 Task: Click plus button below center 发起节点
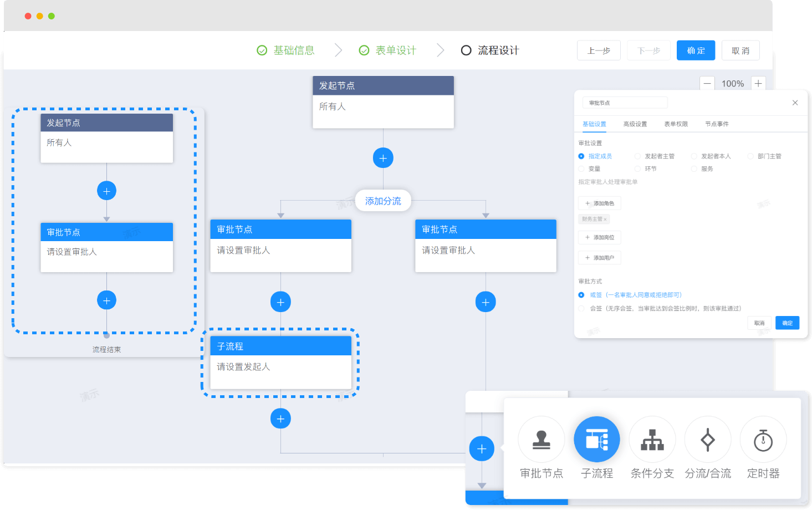[383, 158]
